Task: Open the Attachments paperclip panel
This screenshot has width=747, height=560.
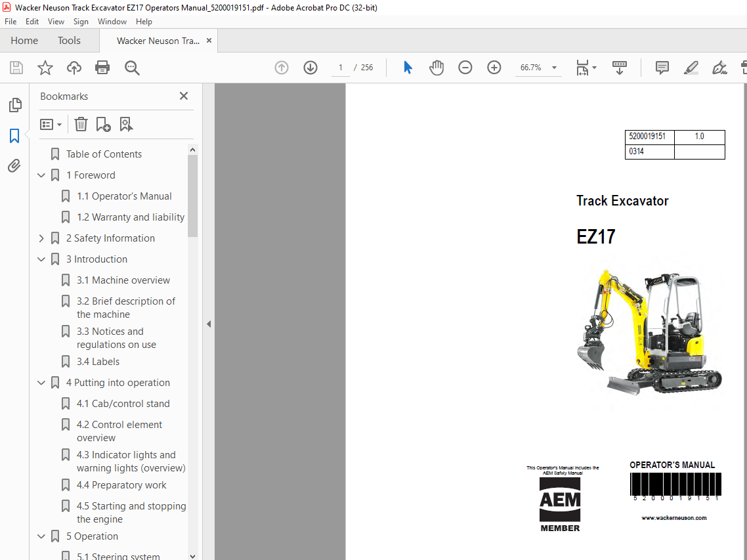Action: (x=14, y=166)
